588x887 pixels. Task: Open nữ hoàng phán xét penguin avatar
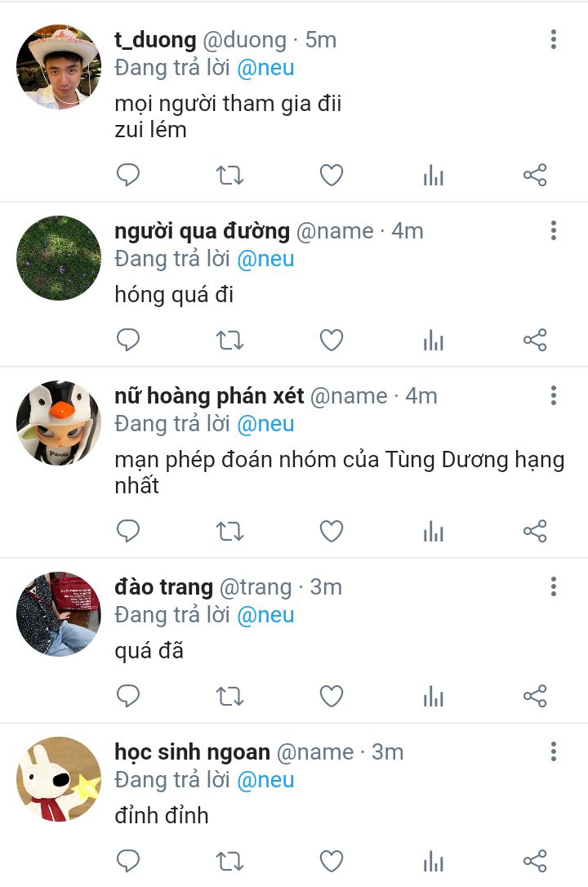pos(59,422)
